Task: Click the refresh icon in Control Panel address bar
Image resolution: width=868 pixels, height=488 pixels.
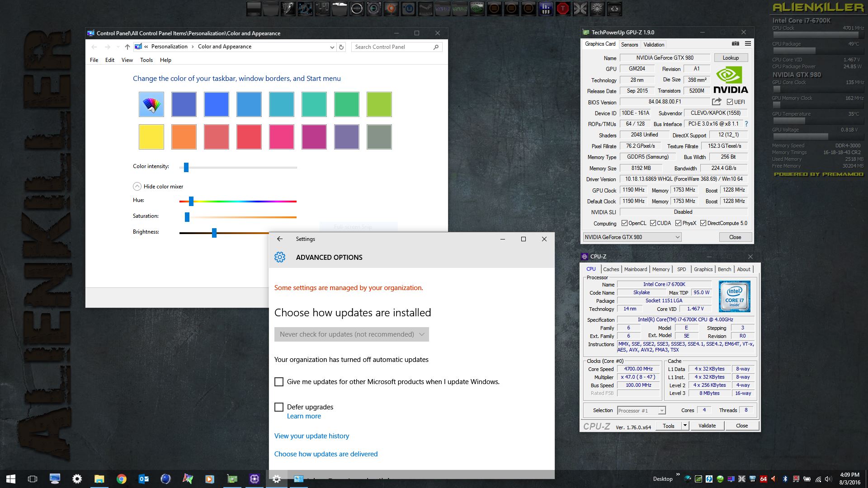Action: 341,47
